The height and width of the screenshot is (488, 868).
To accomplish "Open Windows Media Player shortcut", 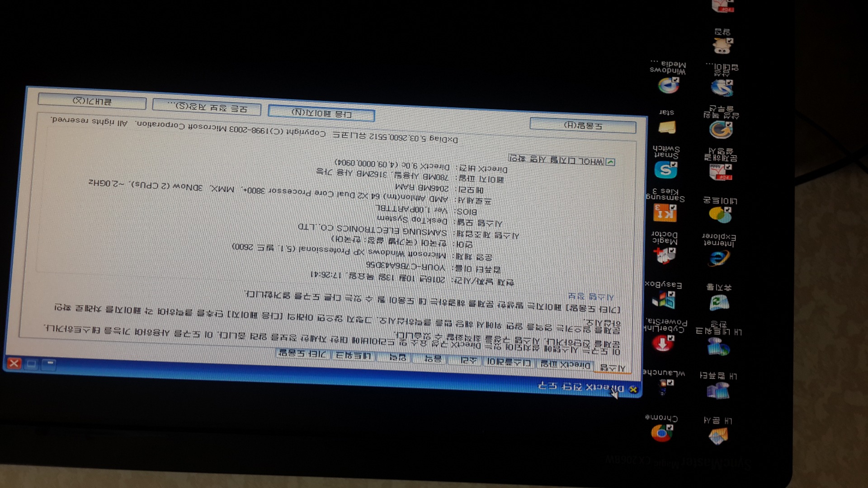I will tap(668, 85).
